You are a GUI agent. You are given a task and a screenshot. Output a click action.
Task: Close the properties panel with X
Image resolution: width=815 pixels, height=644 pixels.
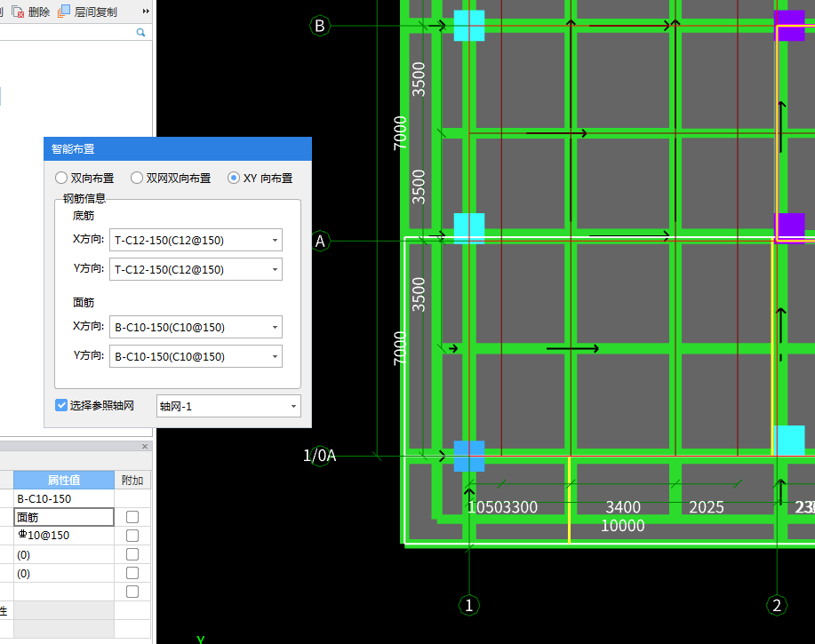pos(145,446)
